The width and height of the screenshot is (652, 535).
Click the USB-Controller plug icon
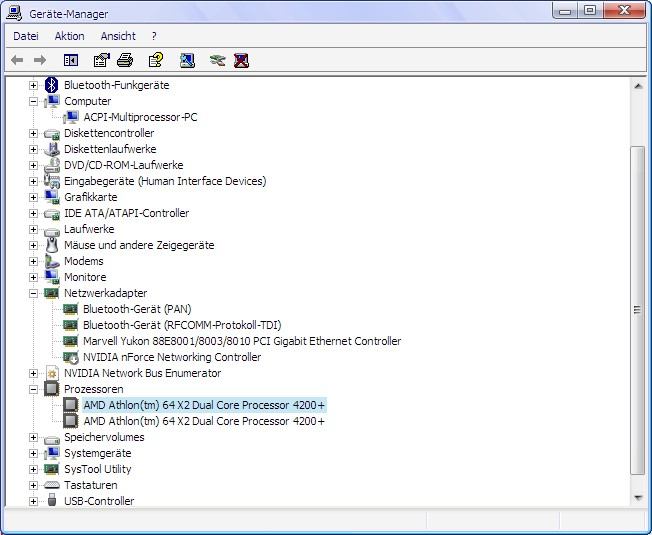[x=52, y=500]
